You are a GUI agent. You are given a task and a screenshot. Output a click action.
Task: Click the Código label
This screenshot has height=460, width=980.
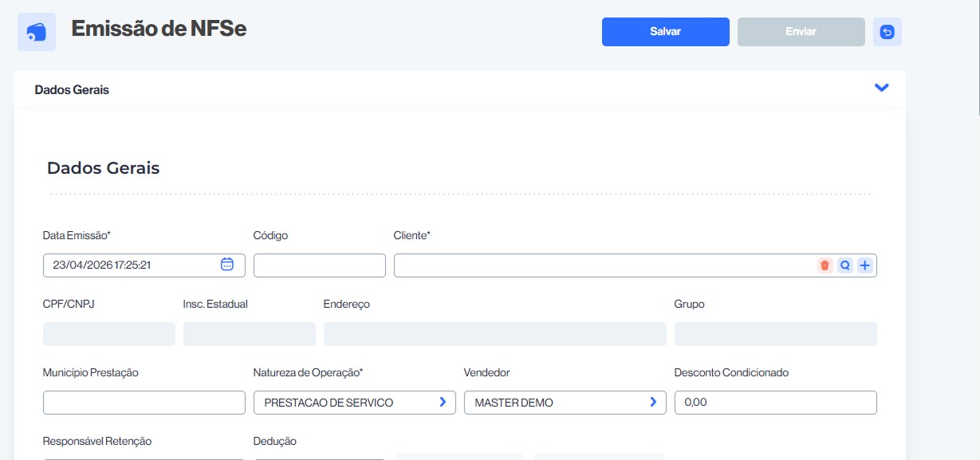tap(271, 235)
